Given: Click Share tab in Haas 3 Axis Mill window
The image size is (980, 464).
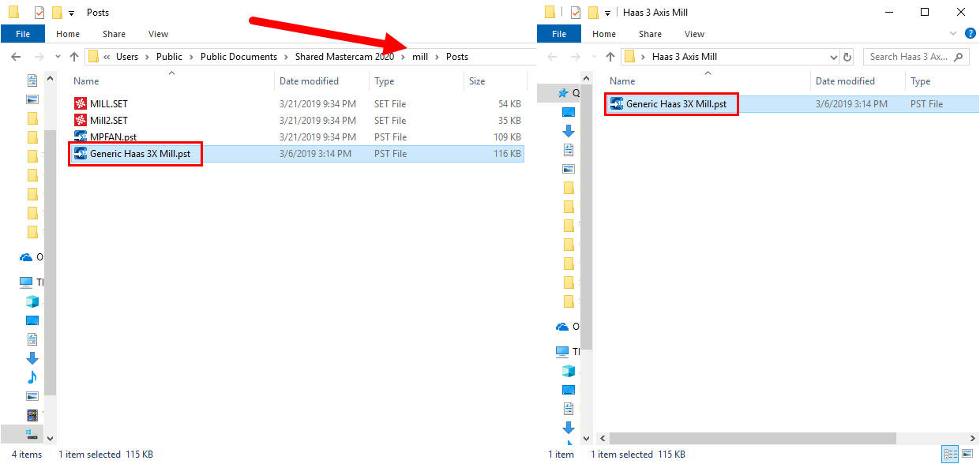Looking at the screenshot, I should click(650, 34).
